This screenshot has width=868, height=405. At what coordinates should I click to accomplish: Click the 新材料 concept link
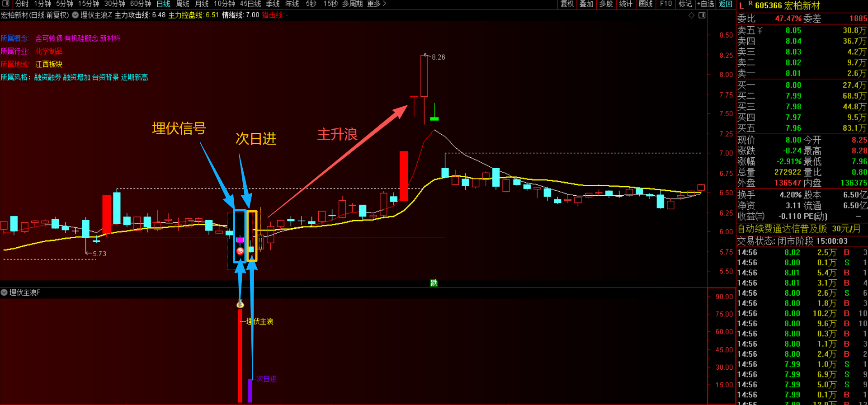[110, 38]
